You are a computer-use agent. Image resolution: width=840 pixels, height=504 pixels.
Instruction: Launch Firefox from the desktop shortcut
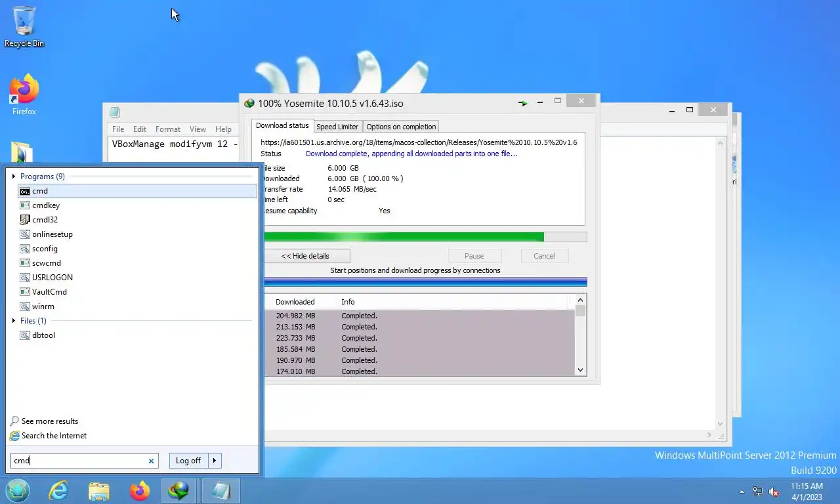tap(24, 95)
